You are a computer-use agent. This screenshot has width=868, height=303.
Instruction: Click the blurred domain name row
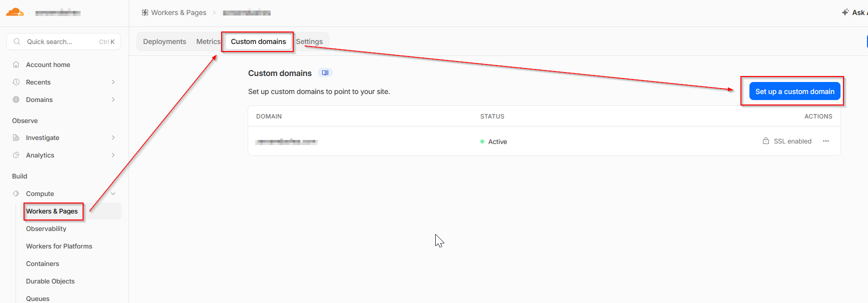tap(286, 141)
